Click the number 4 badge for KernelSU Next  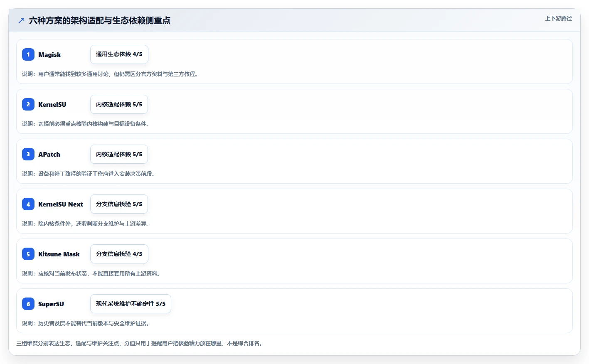pos(28,204)
